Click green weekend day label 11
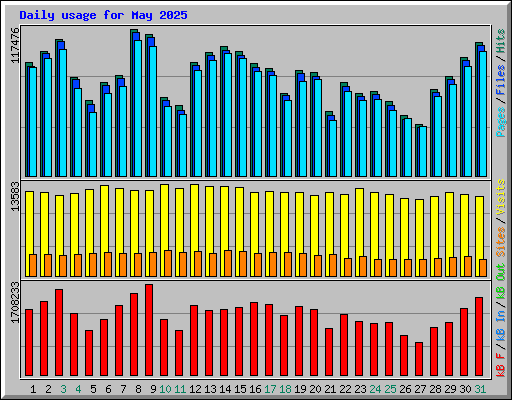Viewport: 512px width, 400px height. pos(180,389)
